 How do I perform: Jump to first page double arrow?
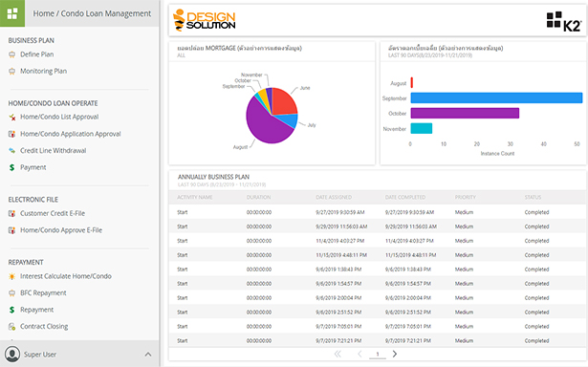click(x=338, y=354)
